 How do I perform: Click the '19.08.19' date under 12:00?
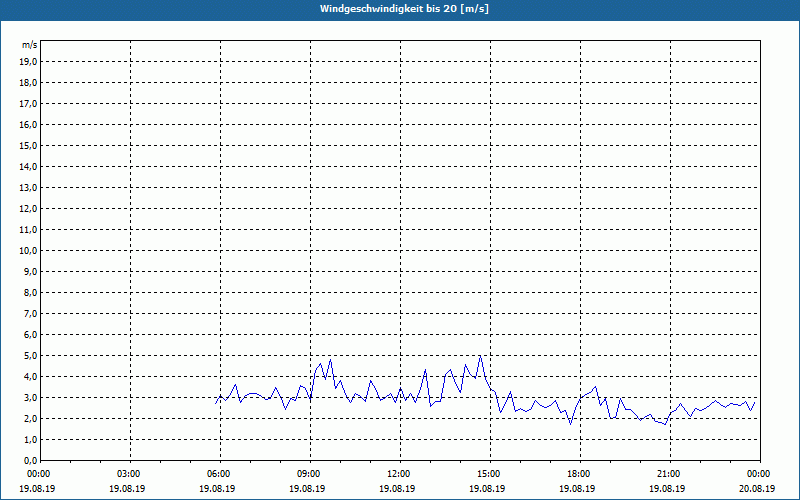[x=397, y=488]
